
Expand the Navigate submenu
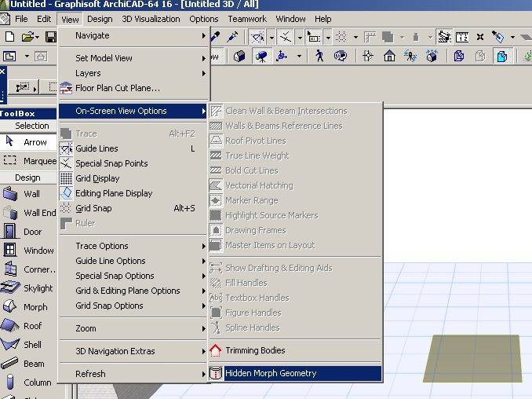pyautogui.click(x=133, y=35)
